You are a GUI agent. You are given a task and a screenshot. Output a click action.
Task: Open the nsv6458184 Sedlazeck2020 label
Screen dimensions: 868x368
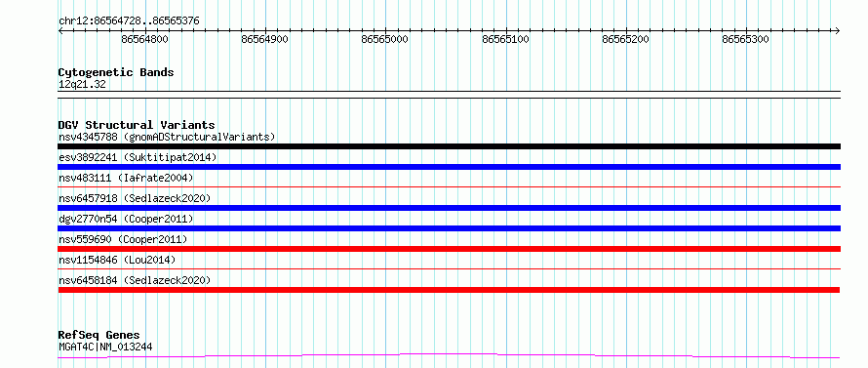point(135,280)
